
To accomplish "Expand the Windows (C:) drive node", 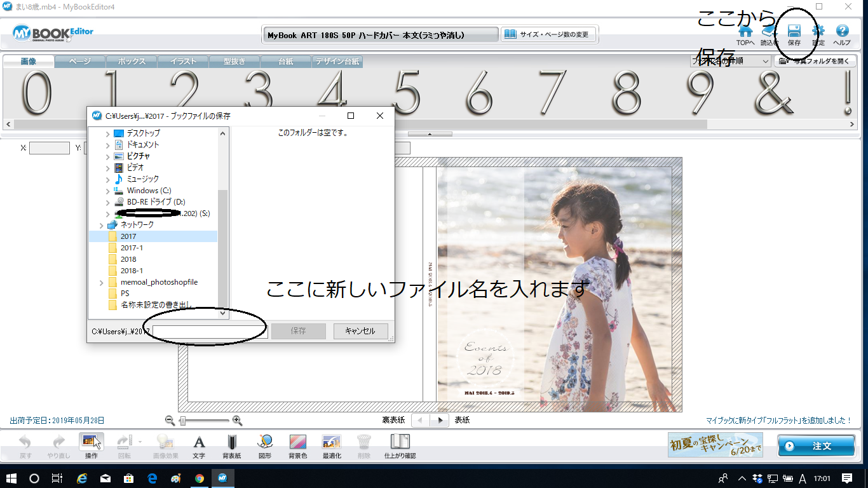I will pyautogui.click(x=108, y=191).
